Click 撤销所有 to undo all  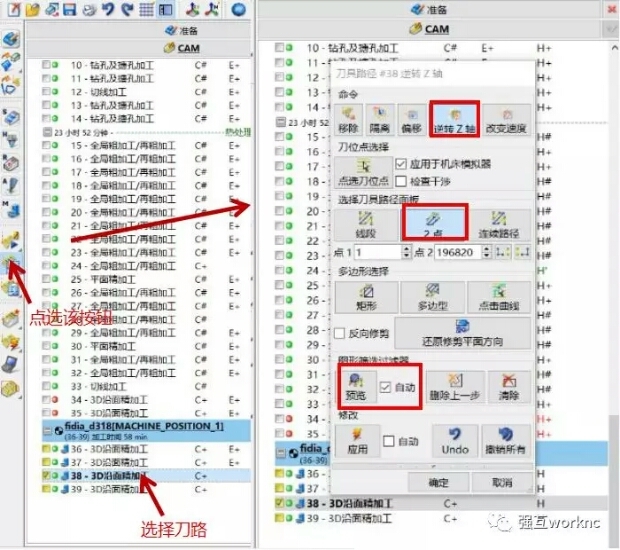point(506,441)
